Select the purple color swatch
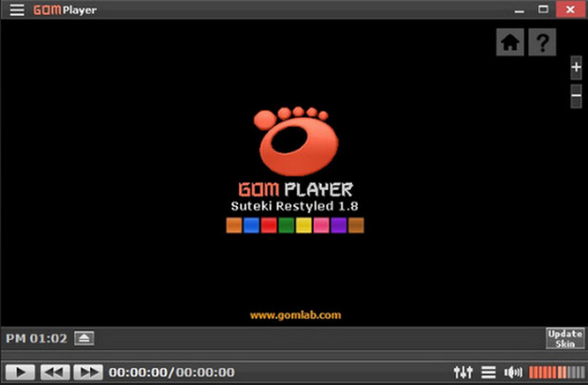This screenshot has height=385, width=588. (x=339, y=225)
